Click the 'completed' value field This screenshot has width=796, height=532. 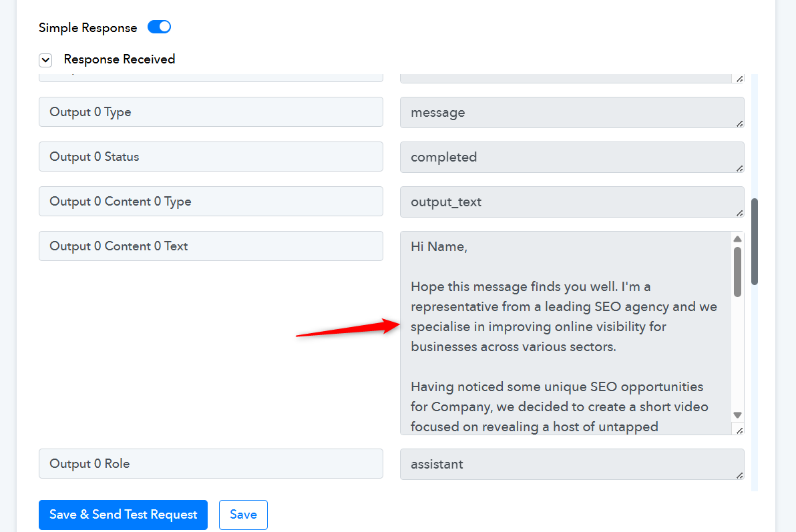[571, 157]
